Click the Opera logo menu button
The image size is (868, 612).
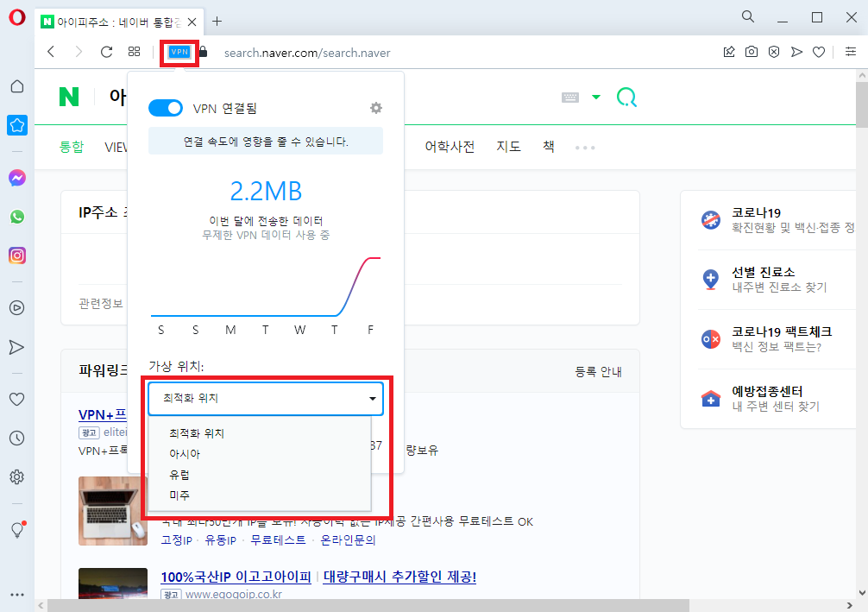[x=16, y=18]
